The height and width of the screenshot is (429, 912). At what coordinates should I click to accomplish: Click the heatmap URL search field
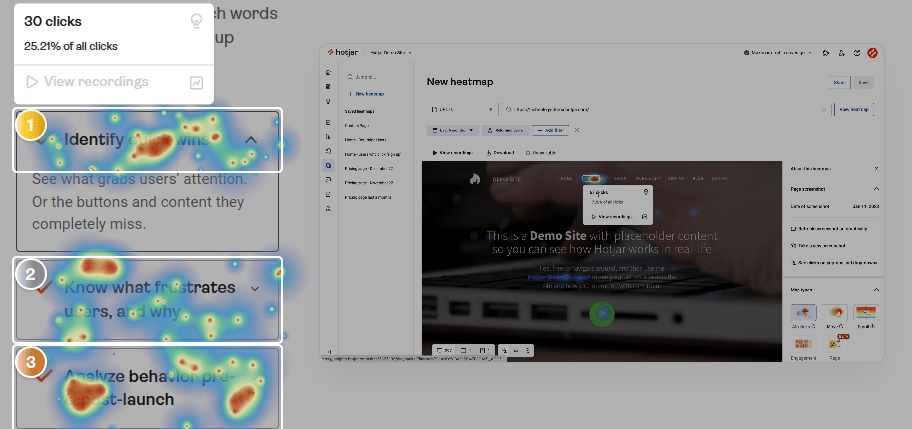point(660,108)
